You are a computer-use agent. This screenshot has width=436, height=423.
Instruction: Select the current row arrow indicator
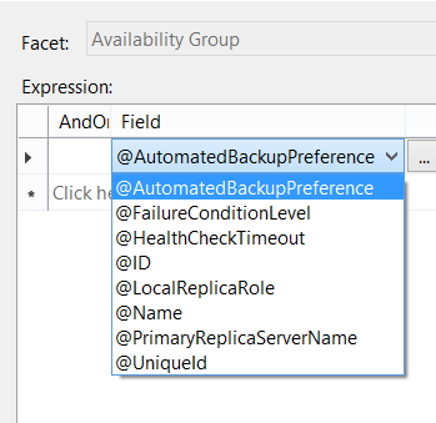click(x=29, y=157)
